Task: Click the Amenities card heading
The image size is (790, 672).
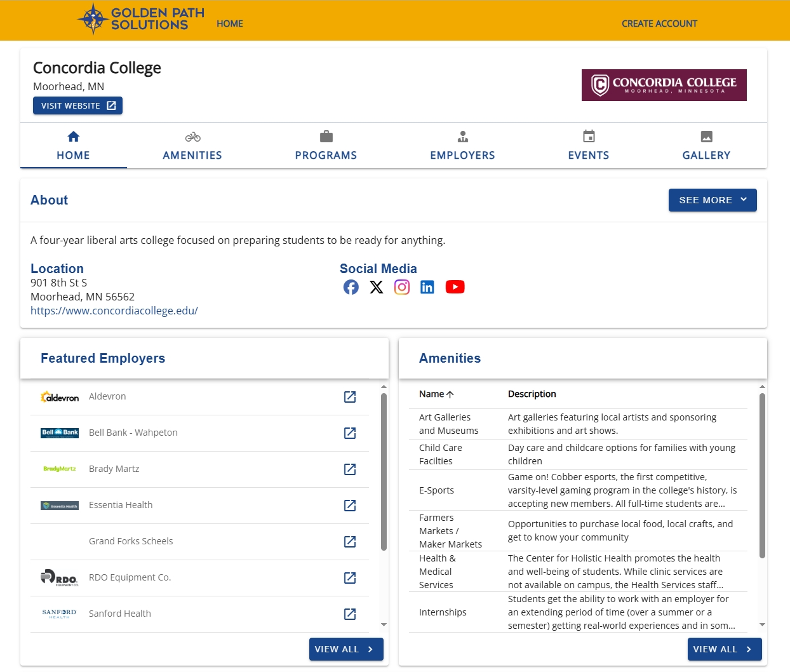Action: coord(450,358)
